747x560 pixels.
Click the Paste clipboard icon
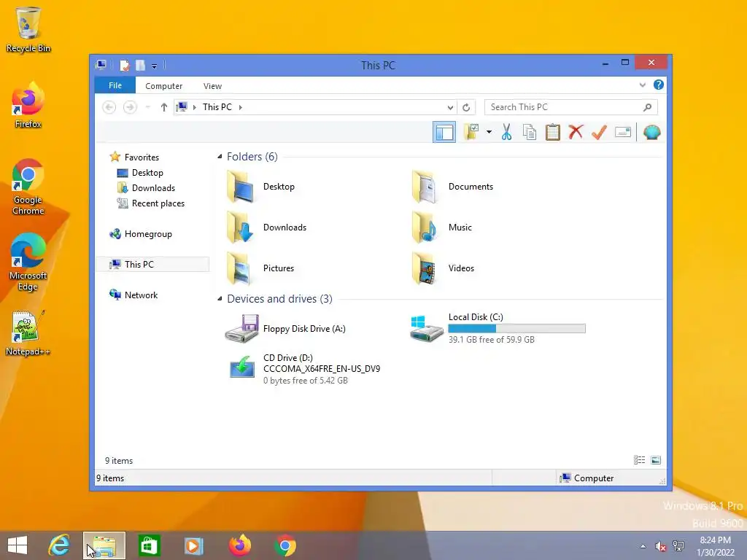coord(553,132)
